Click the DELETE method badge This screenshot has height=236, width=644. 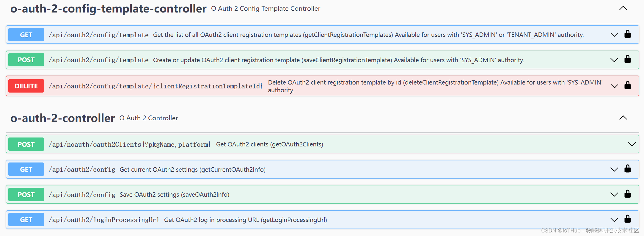point(26,86)
